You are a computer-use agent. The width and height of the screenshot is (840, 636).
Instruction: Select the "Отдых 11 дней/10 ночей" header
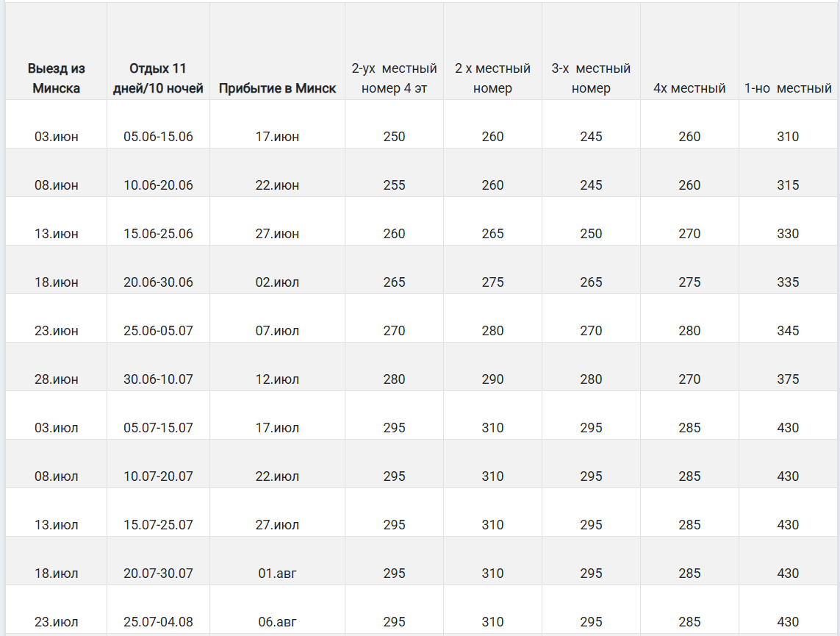point(158,79)
